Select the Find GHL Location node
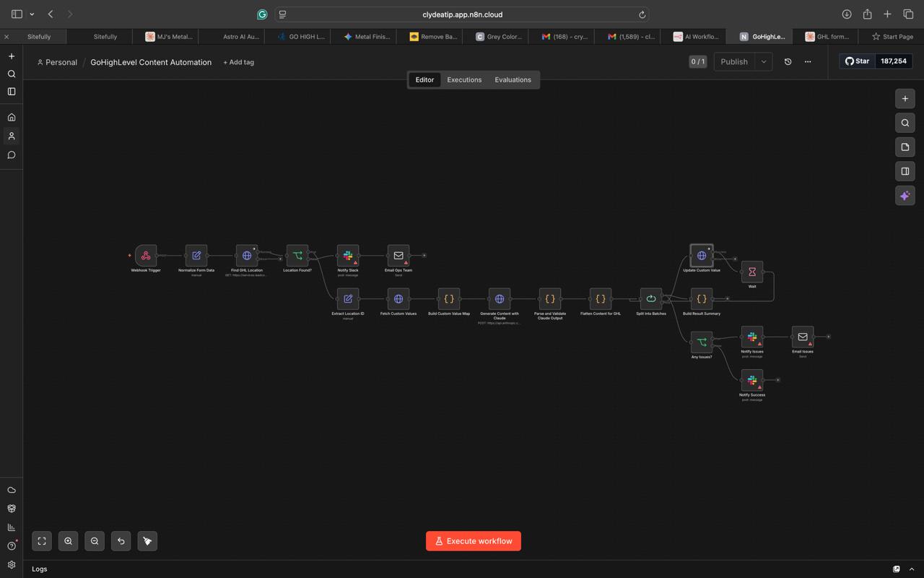The width and height of the screenshot is (924, 578). click(247, 256)
